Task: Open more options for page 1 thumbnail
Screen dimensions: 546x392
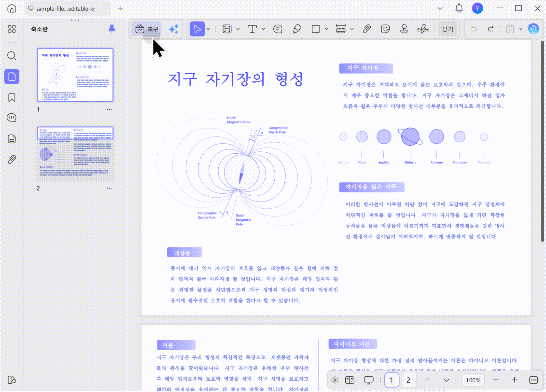Action: click(109, 110)
